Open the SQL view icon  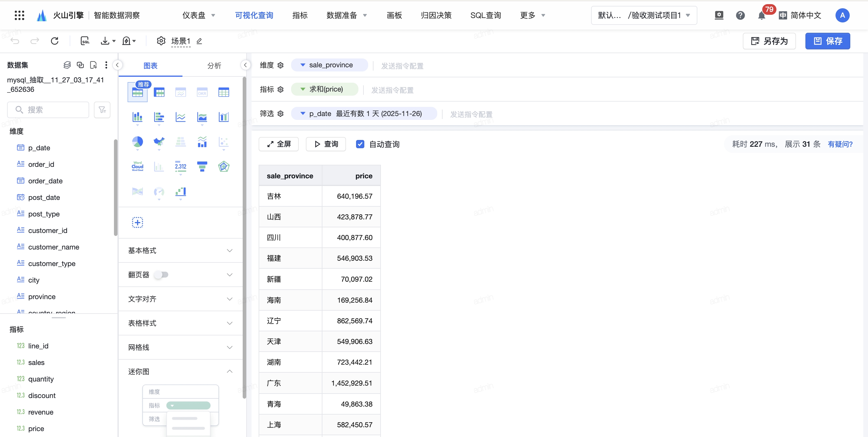[x=85, y=41]
